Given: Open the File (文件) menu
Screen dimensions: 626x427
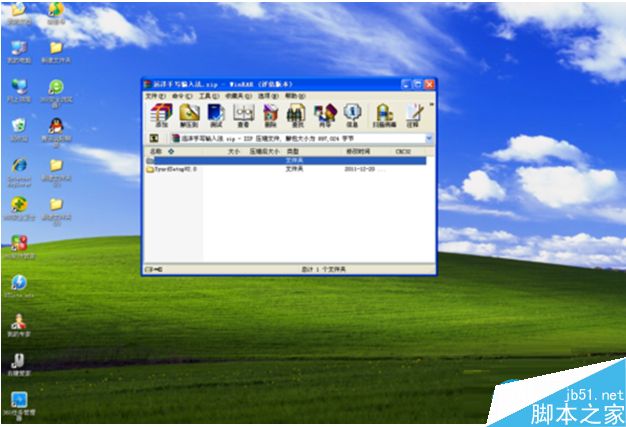Looking at the screenshot, I should pyautogui.click(x=155, y=96).
